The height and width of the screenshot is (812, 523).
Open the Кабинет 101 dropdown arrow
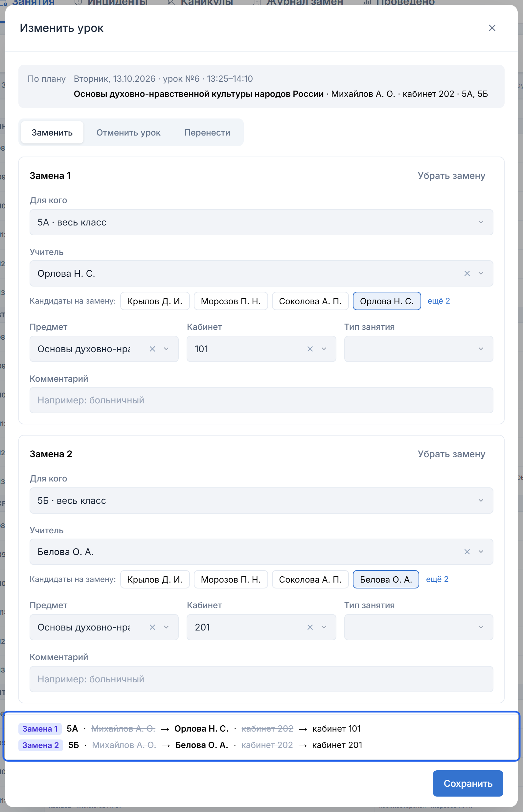[324, 349]
